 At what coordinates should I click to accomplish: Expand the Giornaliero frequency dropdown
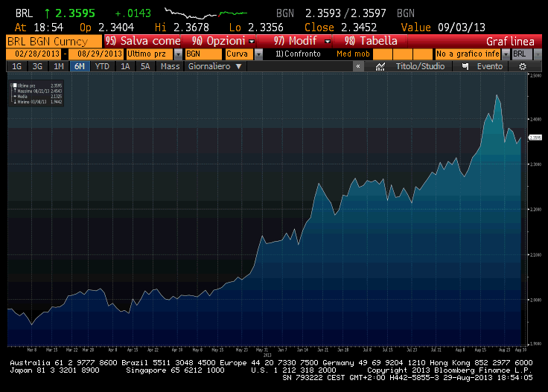238,66
